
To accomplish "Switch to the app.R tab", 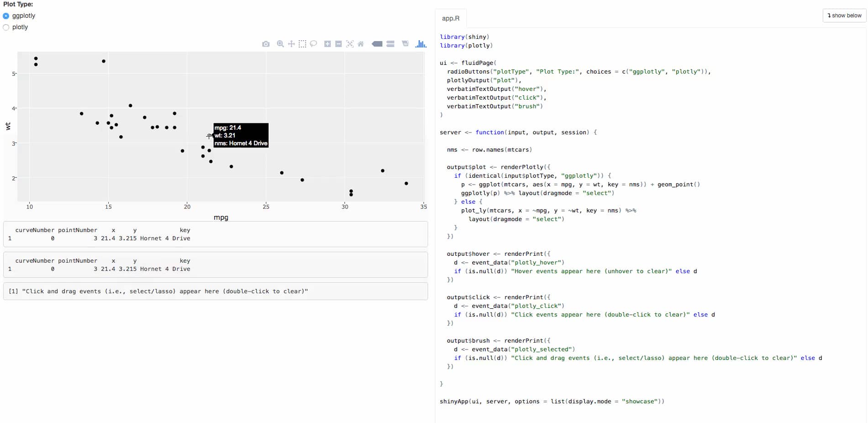I will coord(450,18).
